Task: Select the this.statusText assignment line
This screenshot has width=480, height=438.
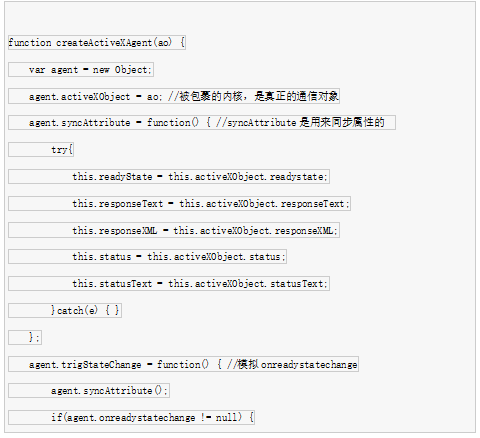Action: pyautogui.click(x=169, y=284)
